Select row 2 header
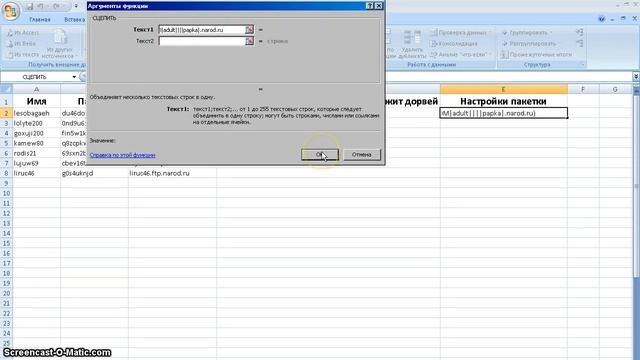The width and height of the screenshot is (640, 360). click(x=6, y=113)
